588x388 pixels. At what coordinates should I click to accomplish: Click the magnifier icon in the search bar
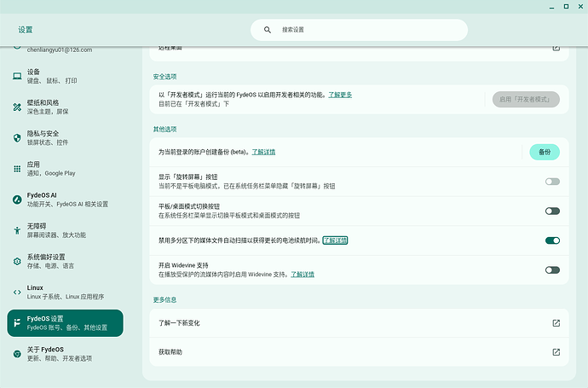pos(268,30)
